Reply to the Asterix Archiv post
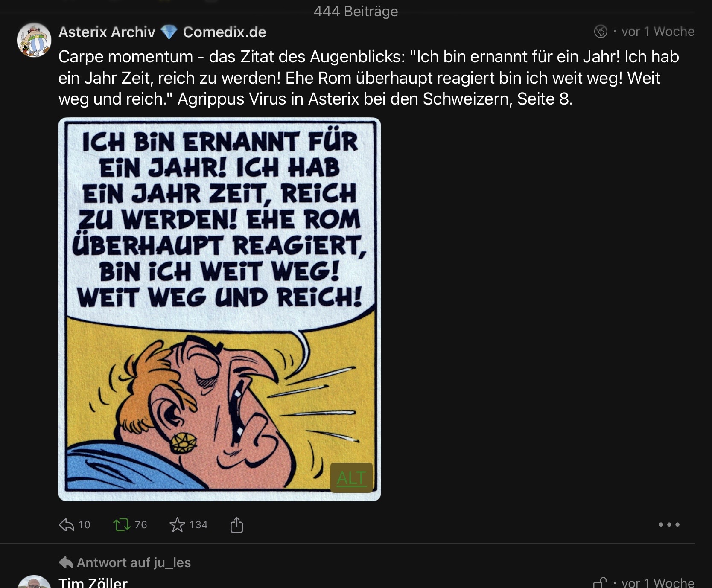Viewport: 712px width, 588px height. pos(67,524)
